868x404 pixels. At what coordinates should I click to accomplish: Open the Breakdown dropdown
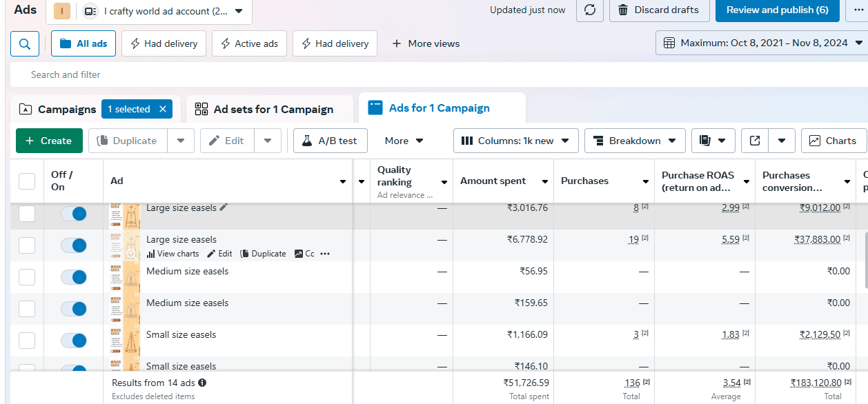tap(635, 141)
